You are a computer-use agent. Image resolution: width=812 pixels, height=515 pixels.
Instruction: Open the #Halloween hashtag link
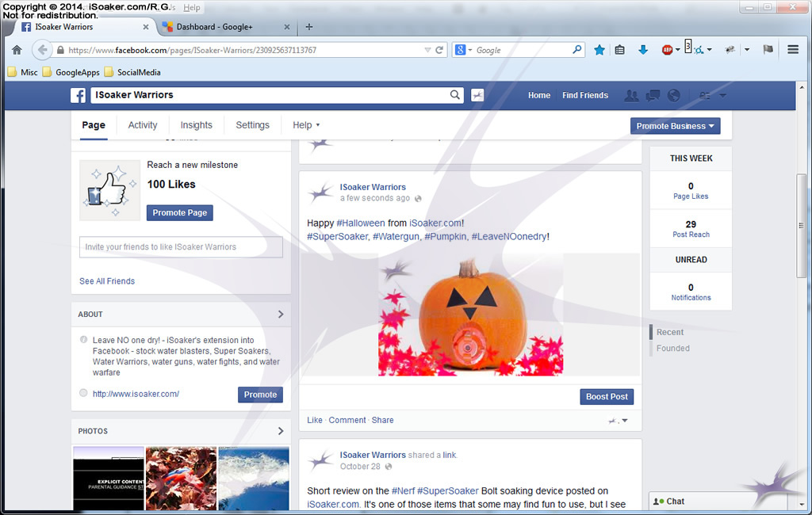(361, 223)
